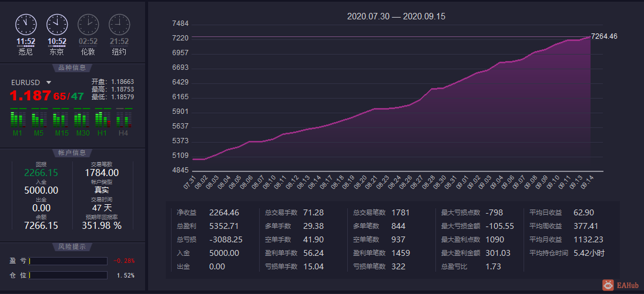Click the 开盘 value 1.18663
Viewport: 644px width, 294px height.
122,82
